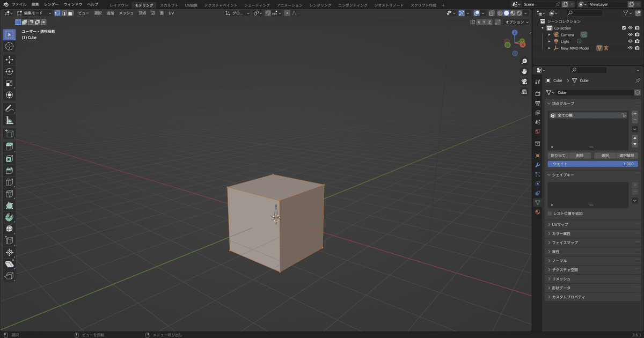Enable edge select mode
This screenshot has height=338, width=644.
tap(64, 13)
